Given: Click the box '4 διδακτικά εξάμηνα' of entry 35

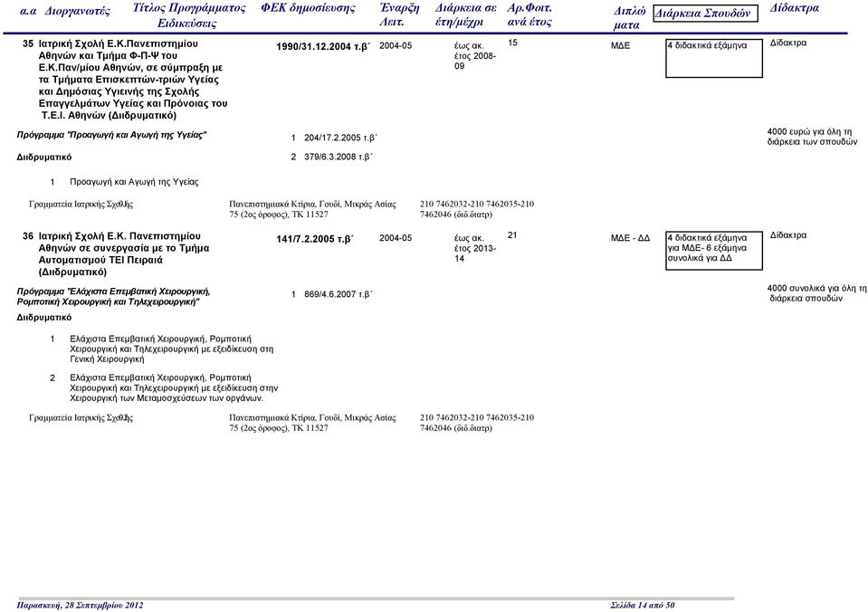Looking at the screenshot, I should click(x=713, y=58).
